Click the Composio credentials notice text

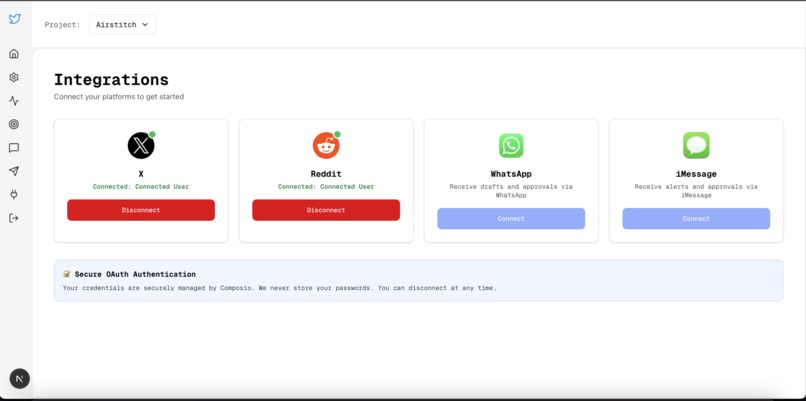(x=280, y=288)
